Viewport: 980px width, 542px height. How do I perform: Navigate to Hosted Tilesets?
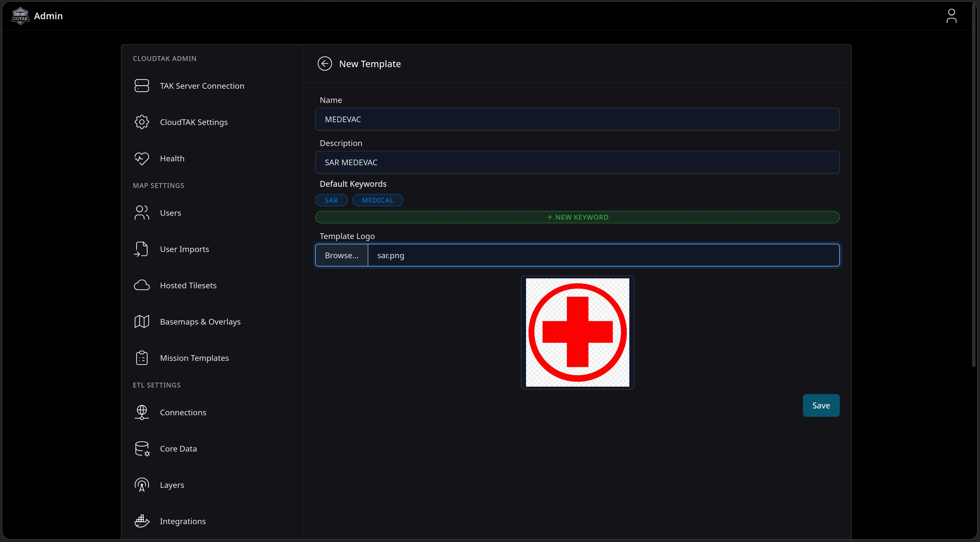point(212,285)
